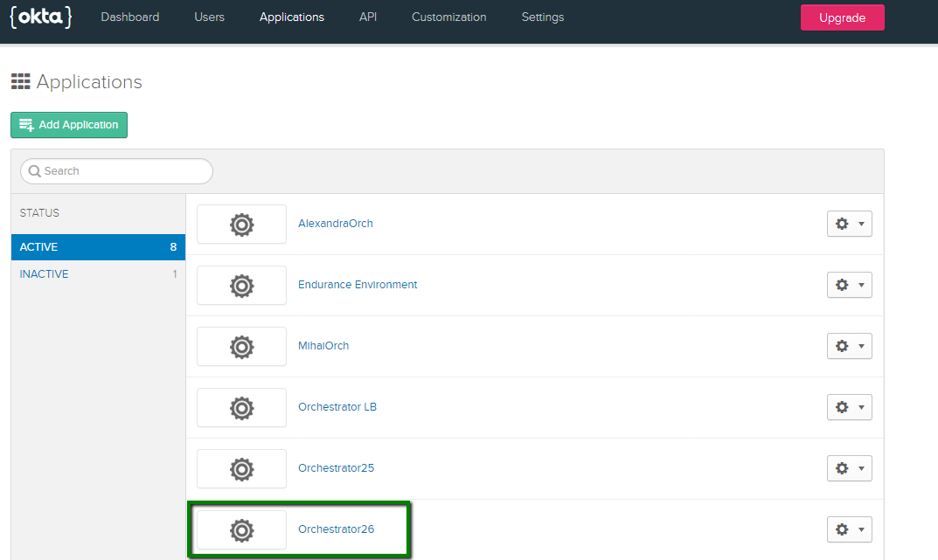Image resolution: width=938 pixels, height=560 pixels.
Task: Click the Endurance Environment app logo icon
Action: click(241, 285)
